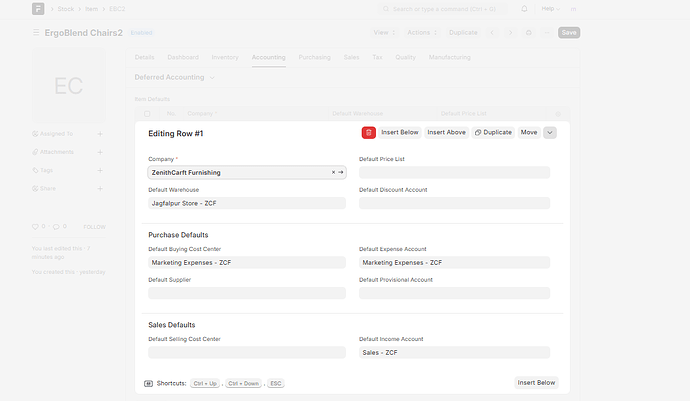Image resolution: width=690 pixels, height=401 pixels.
Task: Click the EC item image placeholder
Action: click(69, 85)
